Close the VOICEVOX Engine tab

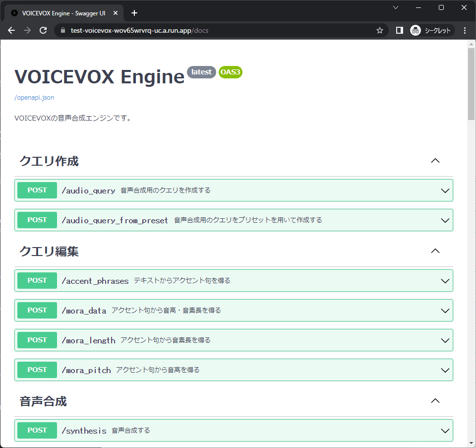click(x=116, y=13)
